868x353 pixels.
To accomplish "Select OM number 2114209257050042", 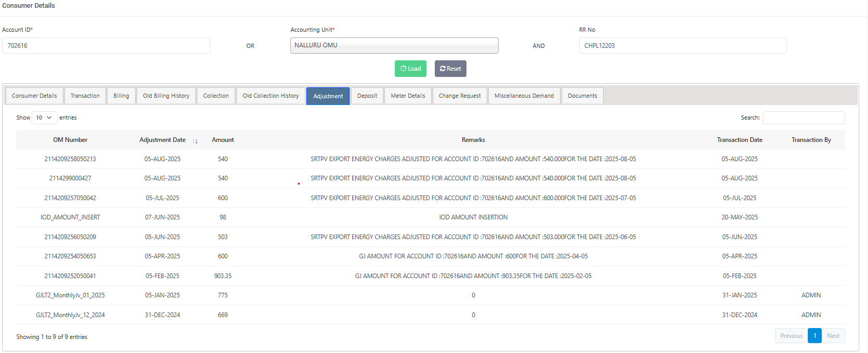I will 70,198.
